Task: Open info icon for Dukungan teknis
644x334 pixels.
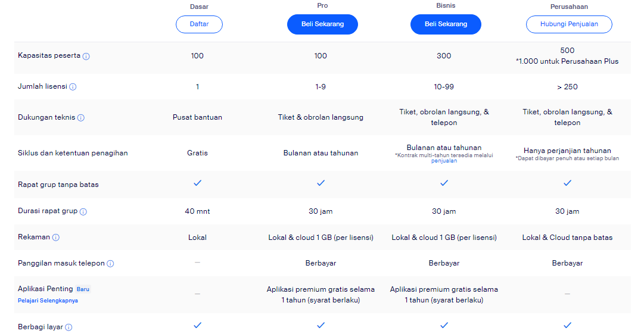Action: 81,118
